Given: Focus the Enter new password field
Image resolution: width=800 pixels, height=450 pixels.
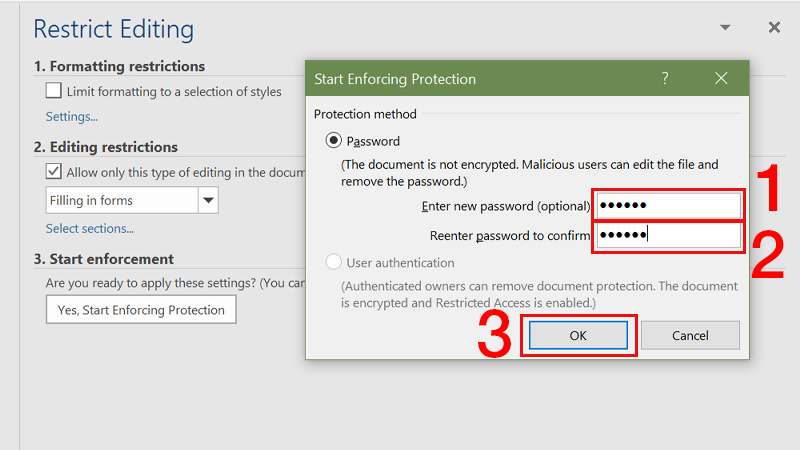Looking at the screenshot, I should [x=669, y=206].
